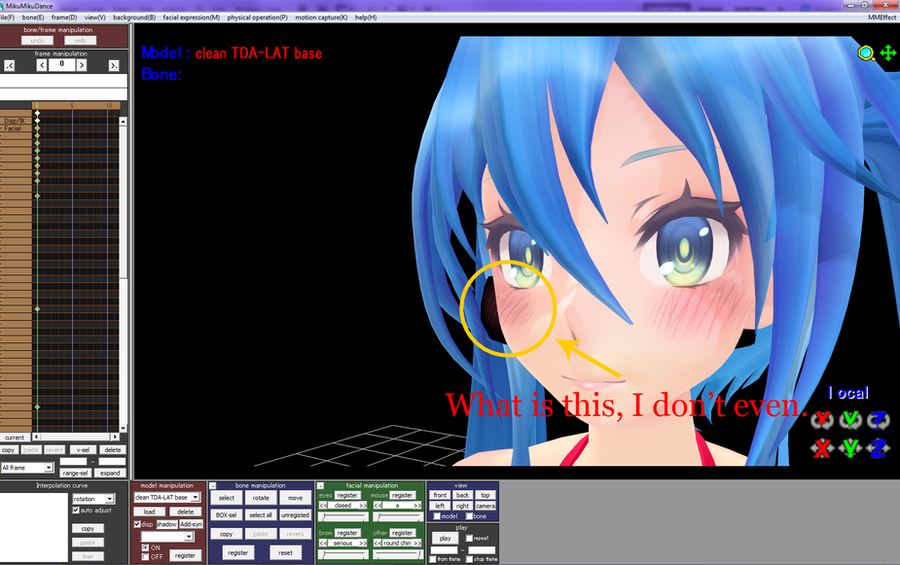The image size is (900, 565).
Task: Open the background(B) menu
Action: click(134, 18)
